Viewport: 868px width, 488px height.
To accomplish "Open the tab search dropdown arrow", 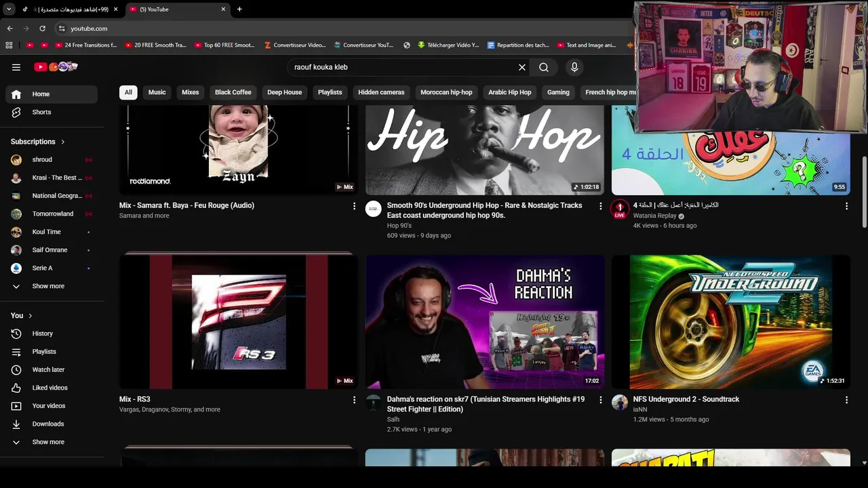I will [x=9, y=9].
